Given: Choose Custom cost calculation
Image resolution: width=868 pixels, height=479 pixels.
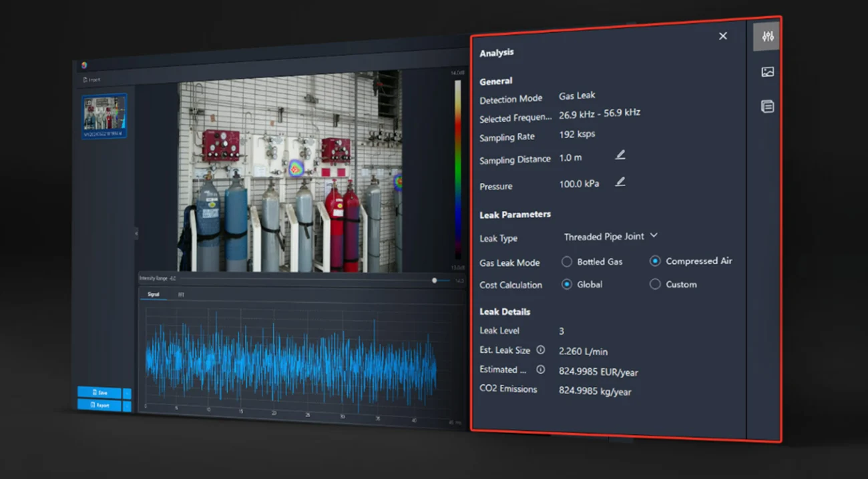Looking at the screenshot, I should [x=655, y=284].
